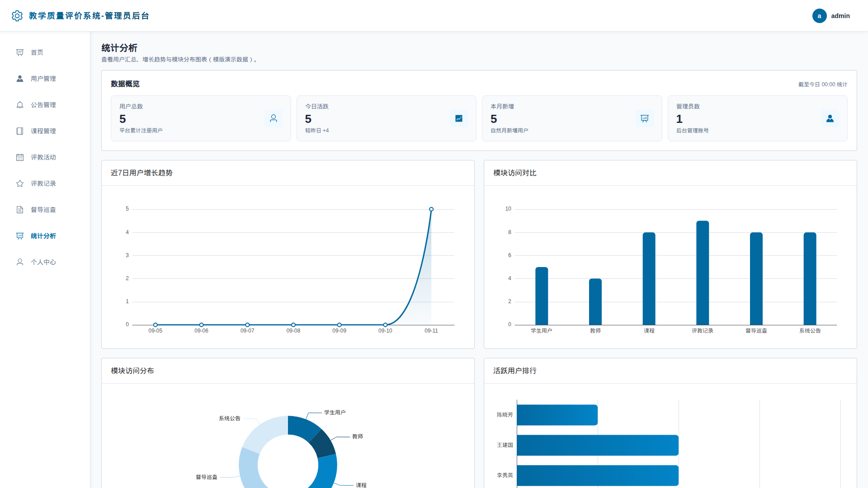This screenshot has width=868, height=488.
Task: Click the 首页 sidebar icon
Action: [20, 52]
